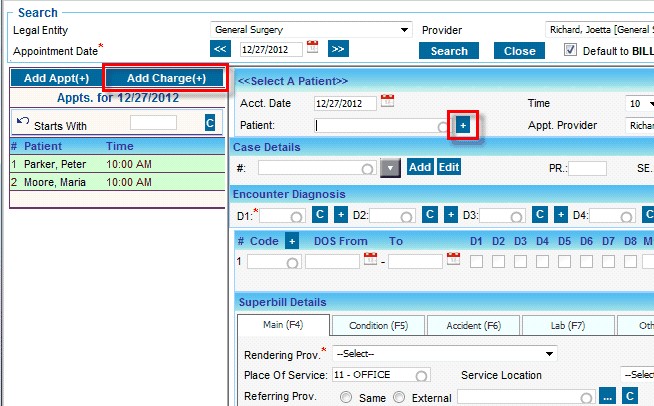Toggle Default to BILL checkbox

click(x=571, y=50)
